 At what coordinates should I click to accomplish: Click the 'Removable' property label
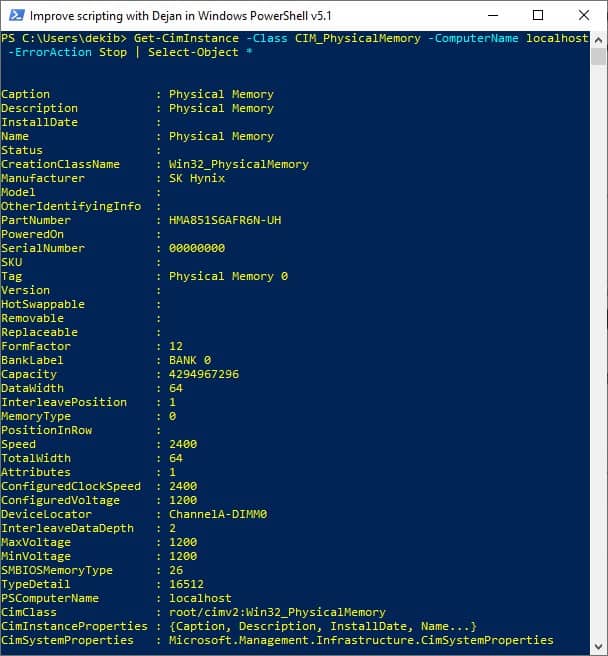click(32, 318)
